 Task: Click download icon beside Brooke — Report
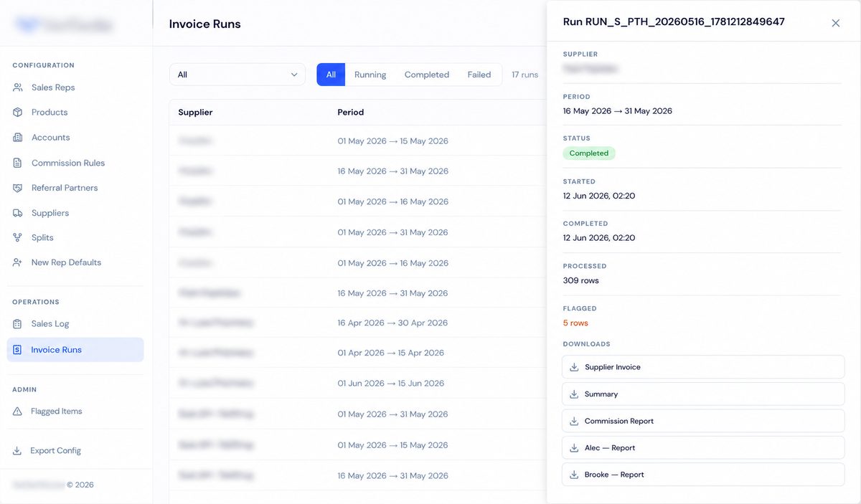[x=574, y=475]
